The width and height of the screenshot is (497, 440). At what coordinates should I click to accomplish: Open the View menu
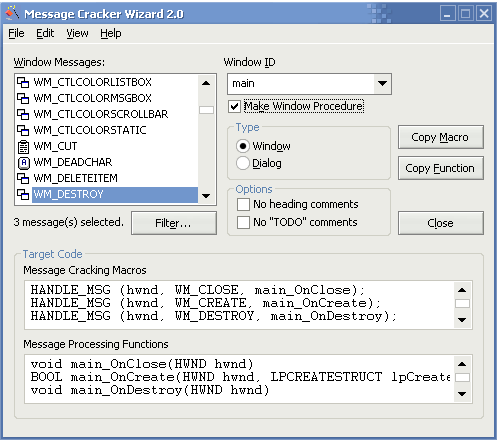point(77,33)
